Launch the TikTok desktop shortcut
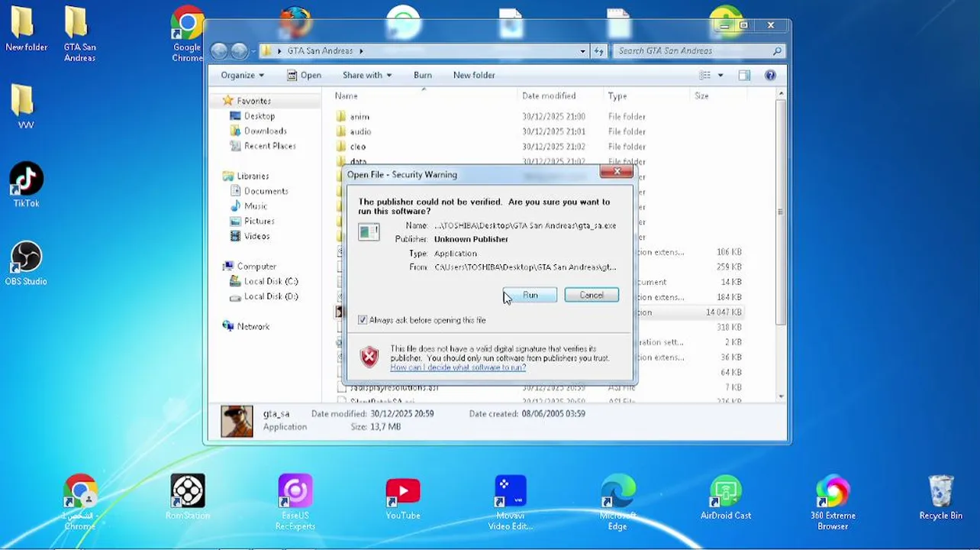The width and height of the screenshot is (980, 550). [x=26, y=185]
